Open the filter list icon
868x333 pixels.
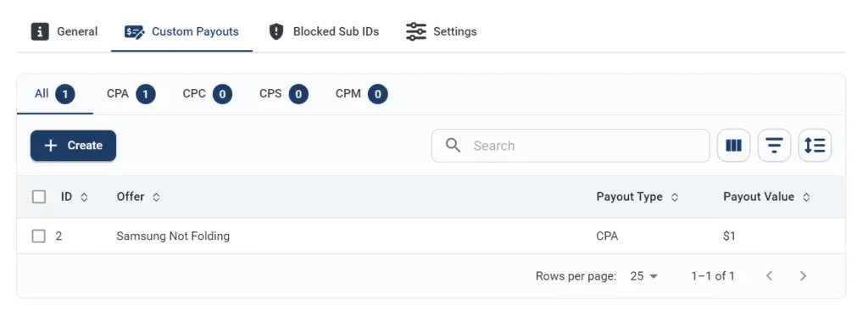tap(774, 146)
